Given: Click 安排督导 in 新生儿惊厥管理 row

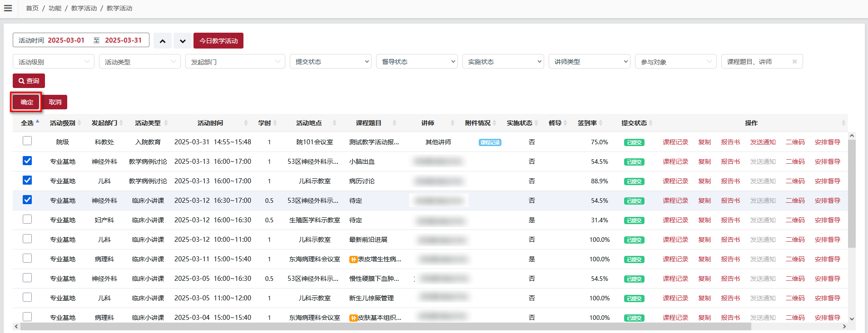Looking at the screenshot, I should pos(827,298).
